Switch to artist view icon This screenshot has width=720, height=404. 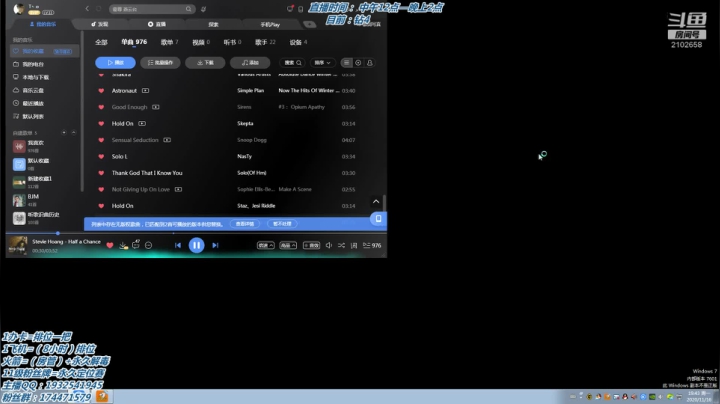click(x=370, y=62)
